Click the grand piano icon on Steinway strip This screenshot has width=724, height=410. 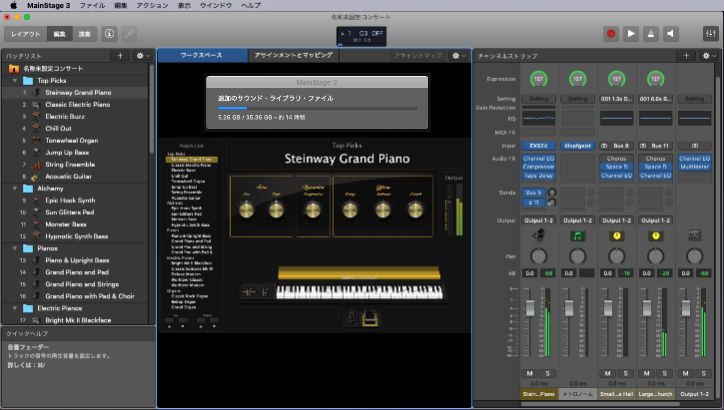[538, 236]
